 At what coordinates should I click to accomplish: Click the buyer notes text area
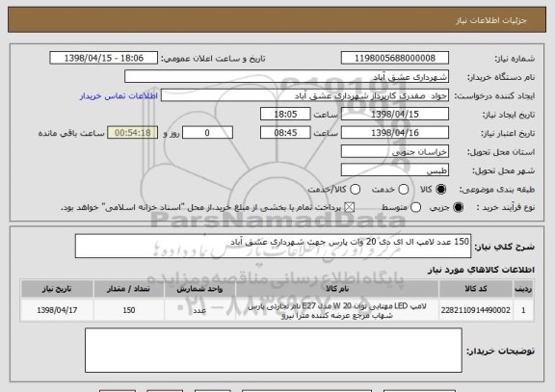274,351
